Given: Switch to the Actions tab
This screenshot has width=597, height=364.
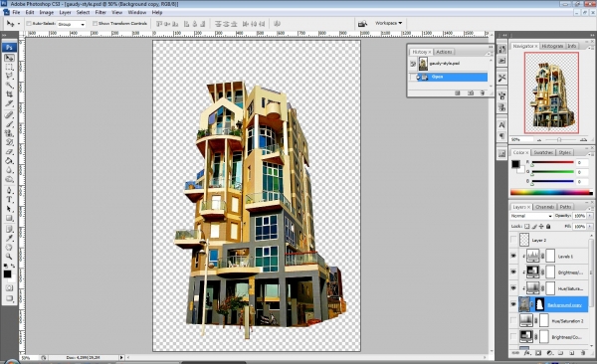Looking at the screenshot, I should 444,52.
